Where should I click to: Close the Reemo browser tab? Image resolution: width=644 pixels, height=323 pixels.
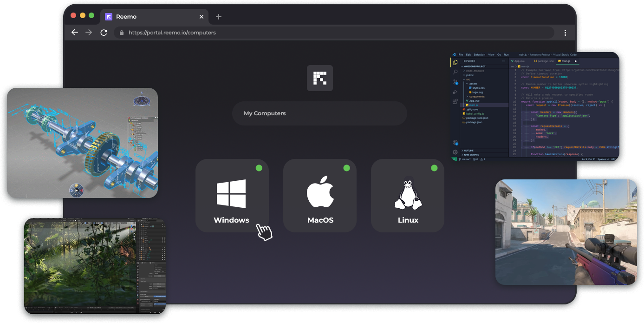[x=202, y=17]
